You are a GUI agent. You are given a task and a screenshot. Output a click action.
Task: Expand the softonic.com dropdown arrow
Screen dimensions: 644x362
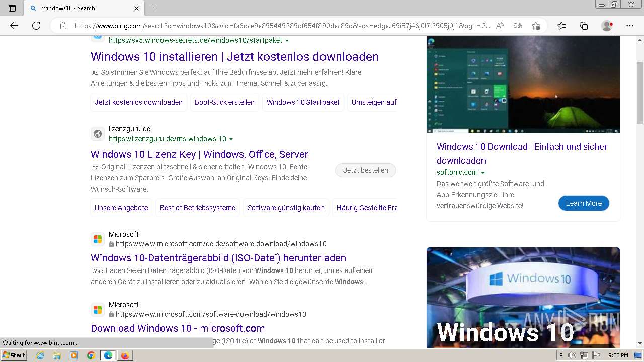[x=483, y=173]
